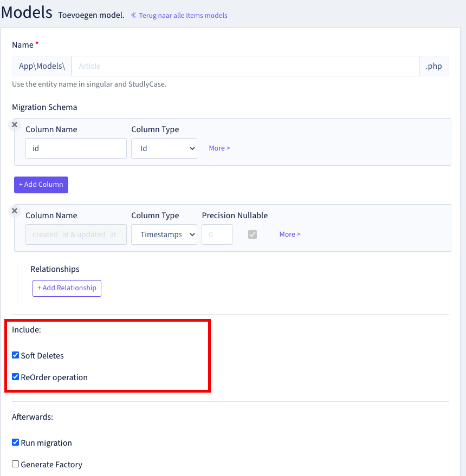Expand More options for Timestamps column
466x476 pixels.
click(290, 234)
